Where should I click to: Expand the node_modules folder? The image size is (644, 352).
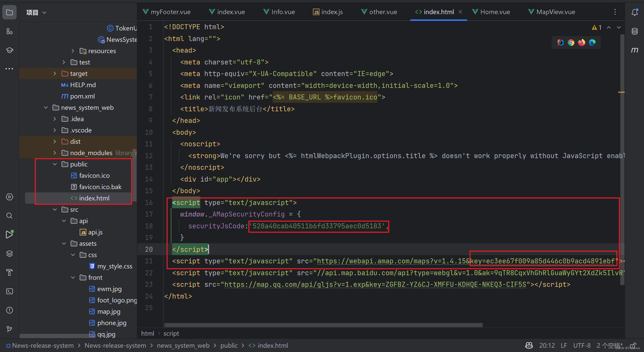(x=55, y=153)
